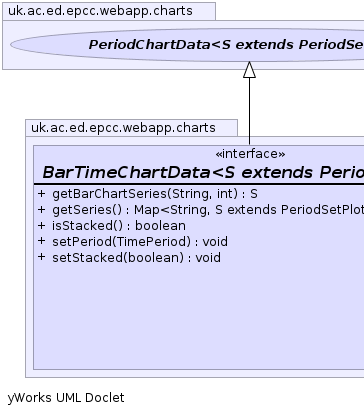Click the getSeries() method entry
Viewport: 364px width, 415px height.
pos(208,210)
